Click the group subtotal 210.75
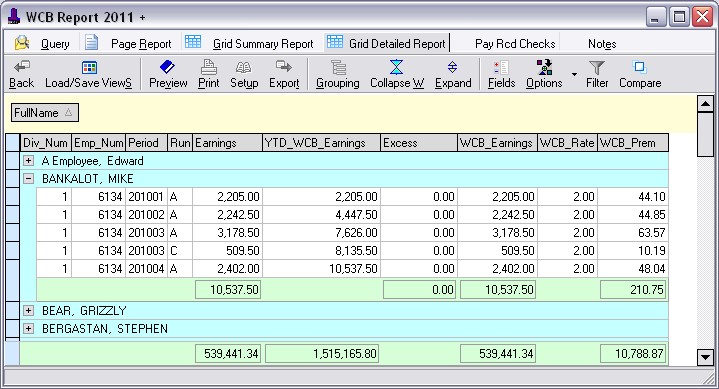The height and width of the screenshot is (389, 719). [x=633, y=290]
